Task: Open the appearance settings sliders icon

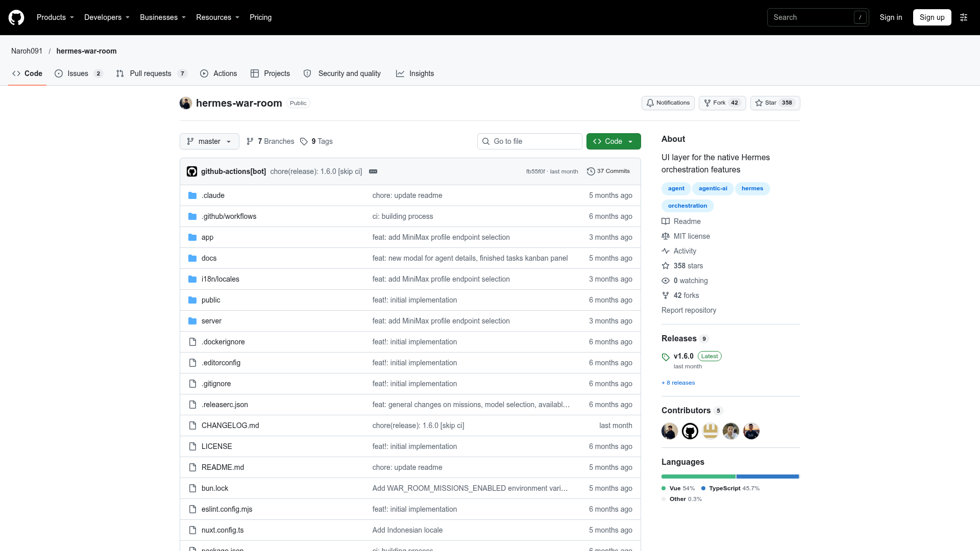Action: point(964,17)
